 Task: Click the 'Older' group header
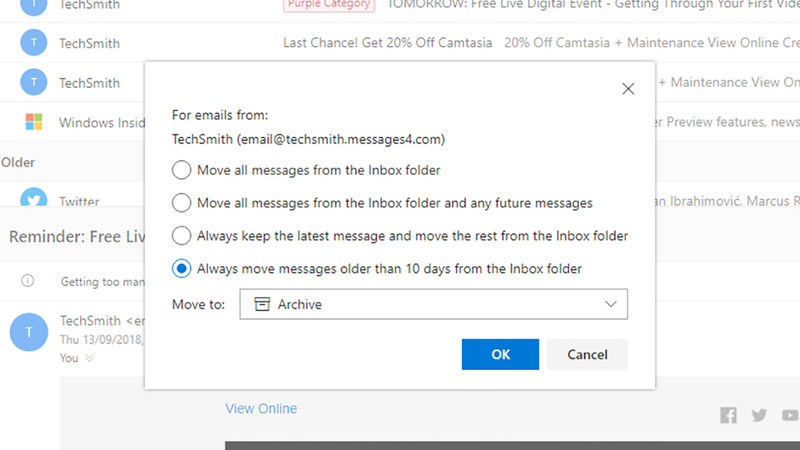click(18, 162)
